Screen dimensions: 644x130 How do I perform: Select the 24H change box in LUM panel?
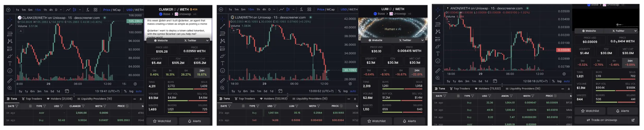click(417, 72)
